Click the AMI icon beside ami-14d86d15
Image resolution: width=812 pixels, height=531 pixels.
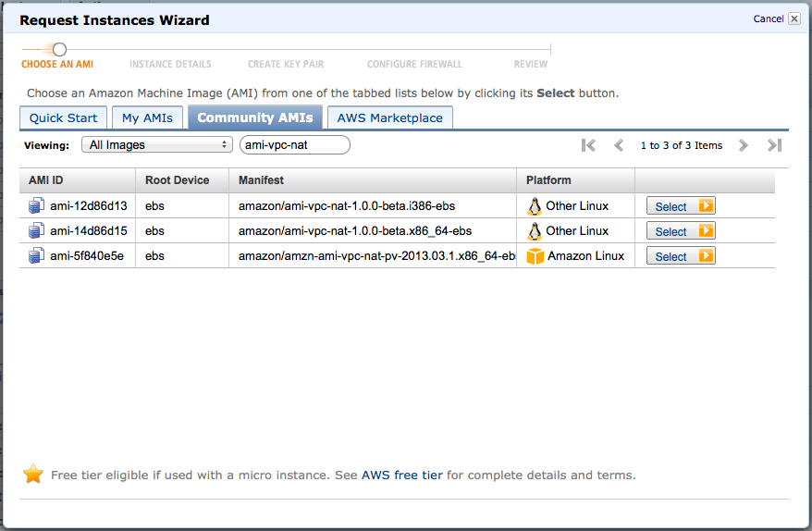coord(36,230)
